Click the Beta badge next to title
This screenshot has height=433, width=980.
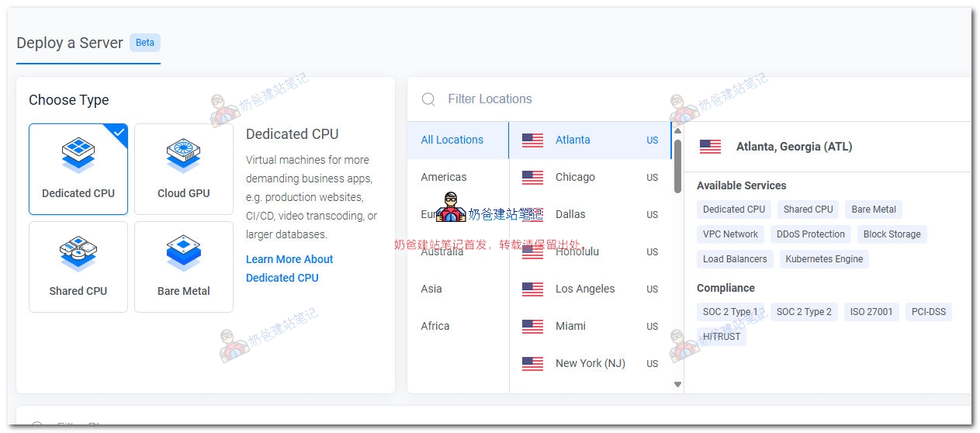coord(145,43)
